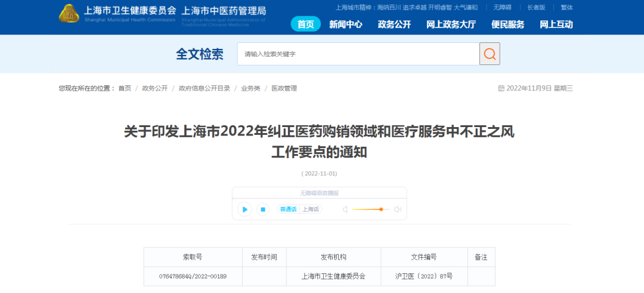The image size is (644, 293).
Task: Expand the 网上政务大厅 menu
Action: click(x=451, y=24)
